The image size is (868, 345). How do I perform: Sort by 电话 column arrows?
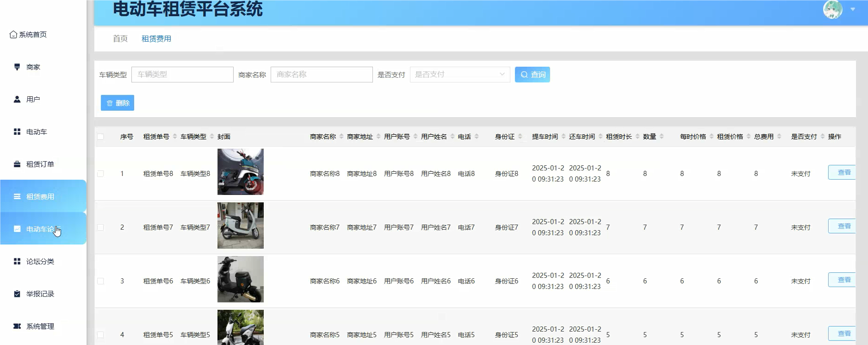477,137
